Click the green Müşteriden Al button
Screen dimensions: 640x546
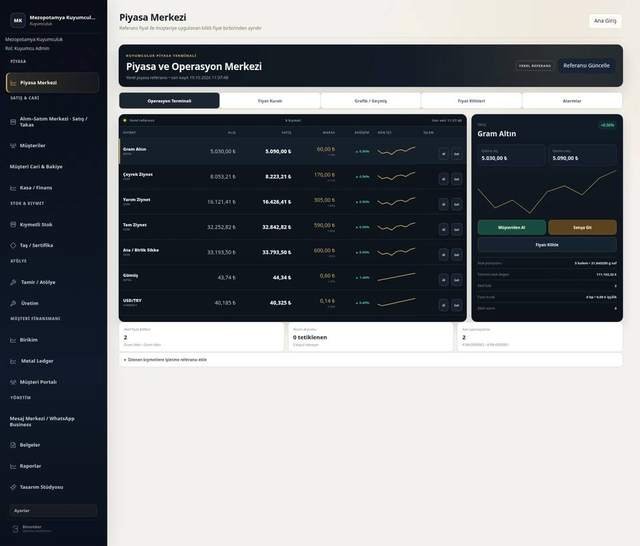click(x=511, y=227)
